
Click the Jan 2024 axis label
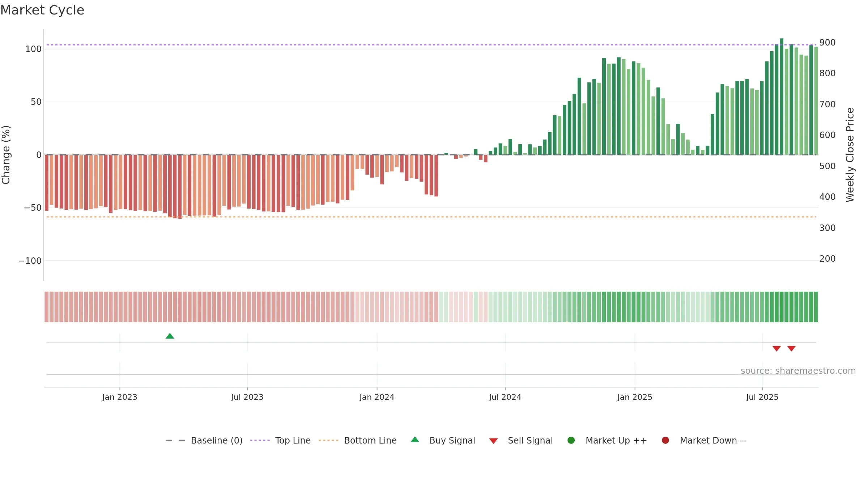tap(377, 397)
